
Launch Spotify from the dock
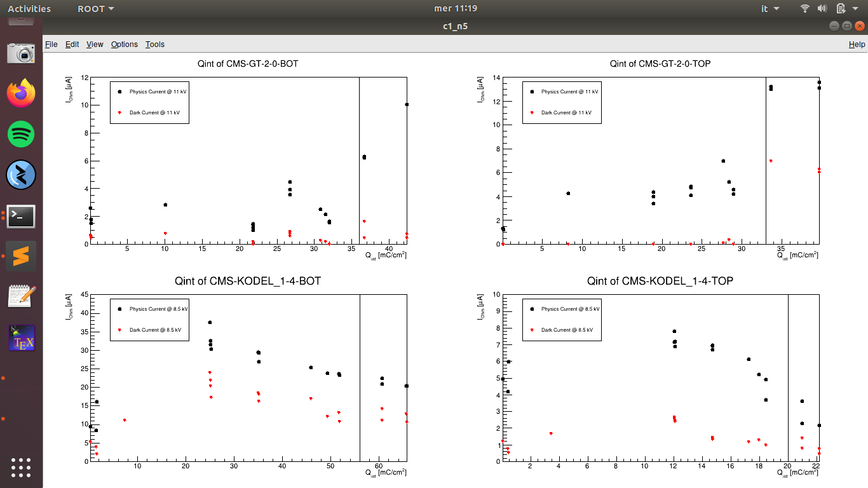21,134
